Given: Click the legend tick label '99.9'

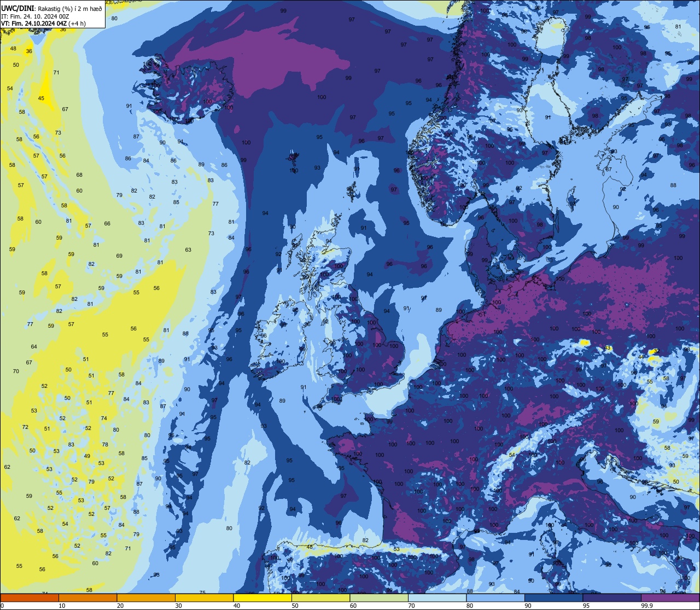Looking at the screenshot, I should pos(647,606).
